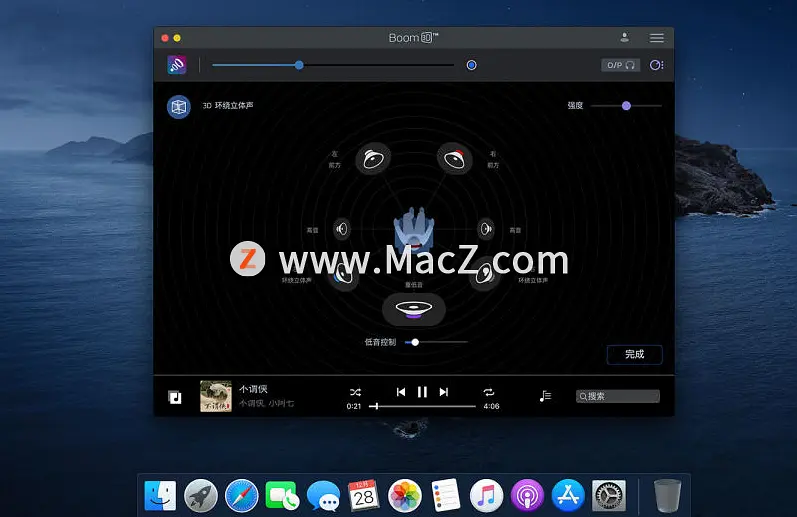The width and height of the screenshot is (797, 517).
Task: Open Podcasts from the Dock
Action: coord(527,495)
